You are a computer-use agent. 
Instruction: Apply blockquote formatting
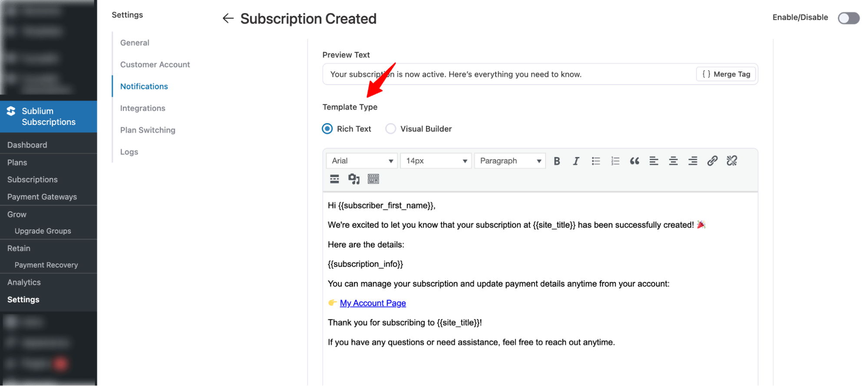(634, 161)
